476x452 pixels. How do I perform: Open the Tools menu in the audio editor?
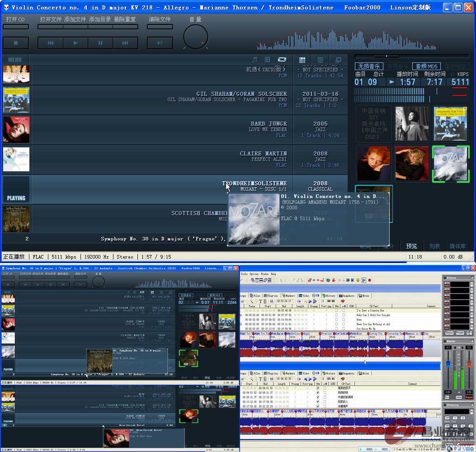click(244, 274)
